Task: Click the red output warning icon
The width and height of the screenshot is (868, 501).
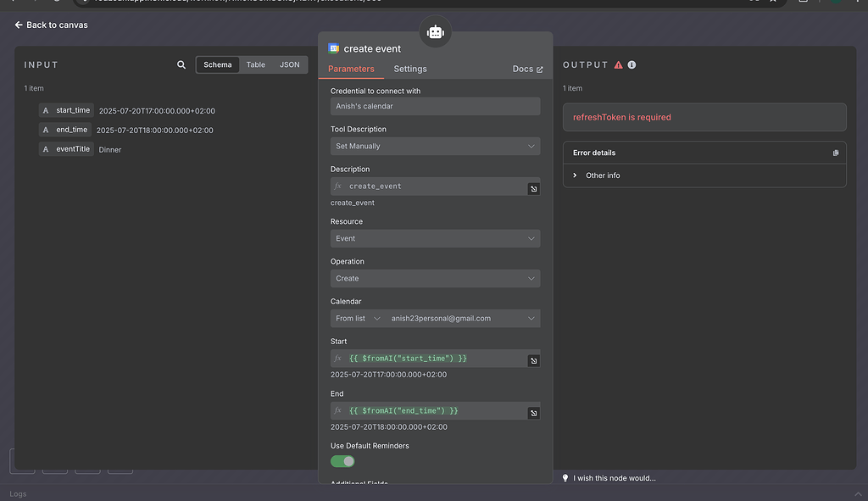Action: 618,64
